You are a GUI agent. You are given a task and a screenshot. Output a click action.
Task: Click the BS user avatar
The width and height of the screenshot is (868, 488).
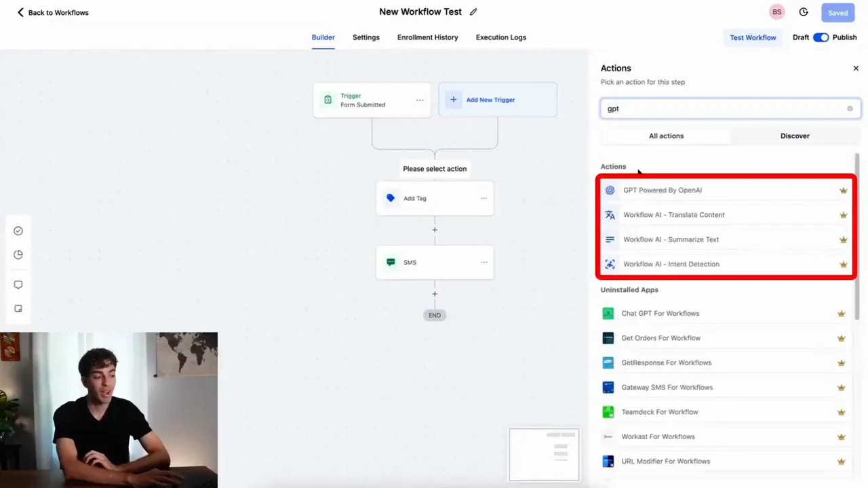[x=776, y=12]
